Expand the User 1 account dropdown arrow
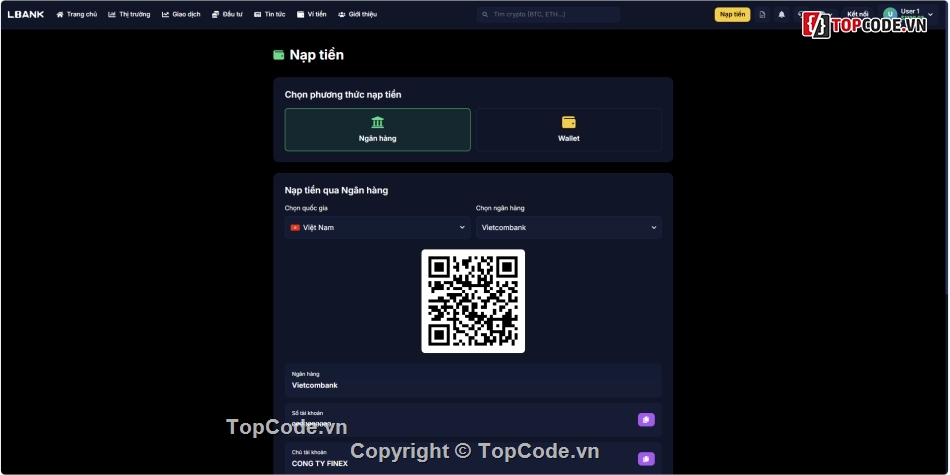950x475 pixels. (x=931, y=15)
